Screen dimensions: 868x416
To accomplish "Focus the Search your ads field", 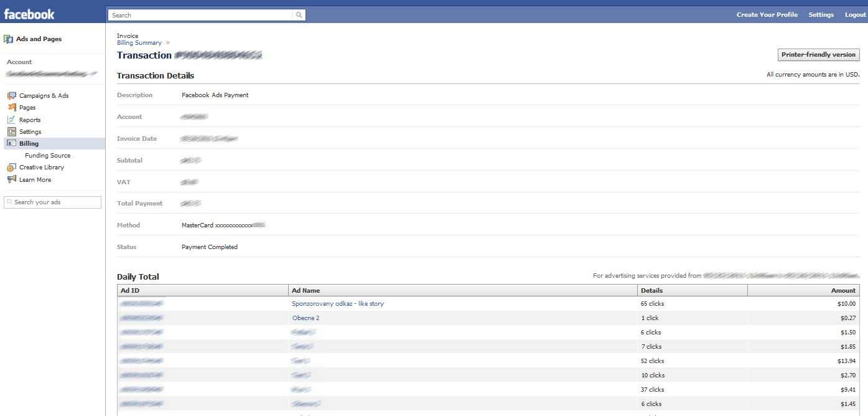I will click(x=52, y=202).
